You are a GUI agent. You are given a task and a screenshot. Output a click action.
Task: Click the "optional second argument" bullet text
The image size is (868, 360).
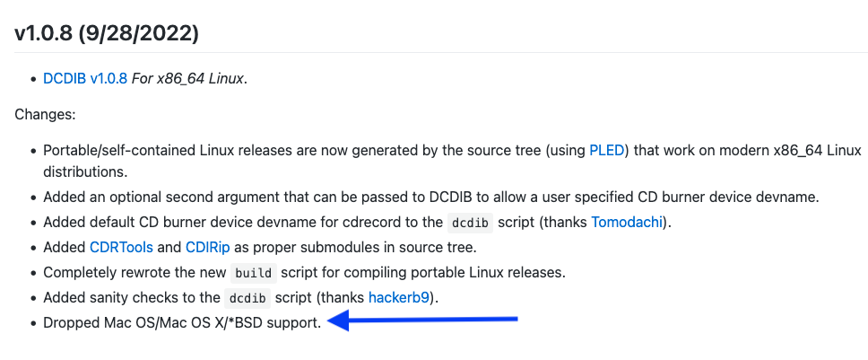point(201,198)
